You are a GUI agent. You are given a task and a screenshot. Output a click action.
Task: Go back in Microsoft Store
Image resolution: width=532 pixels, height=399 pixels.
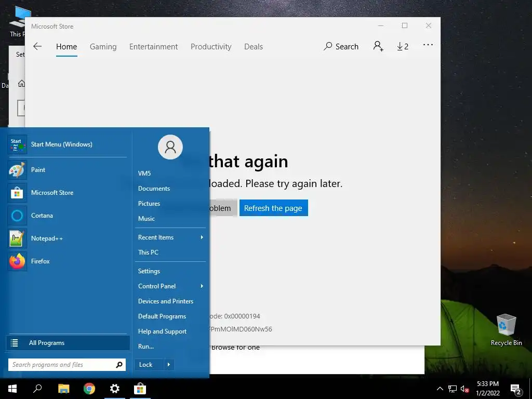click(x=37, y=46)
